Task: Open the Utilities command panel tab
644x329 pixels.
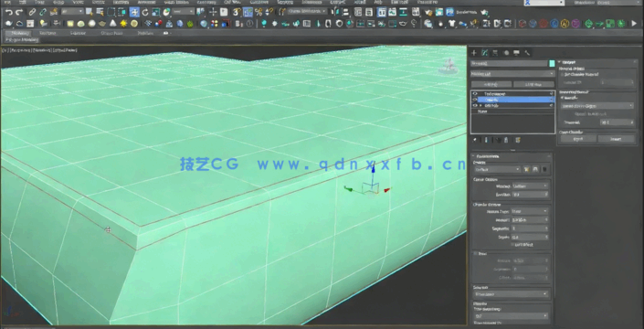Action: click(527, 53)
